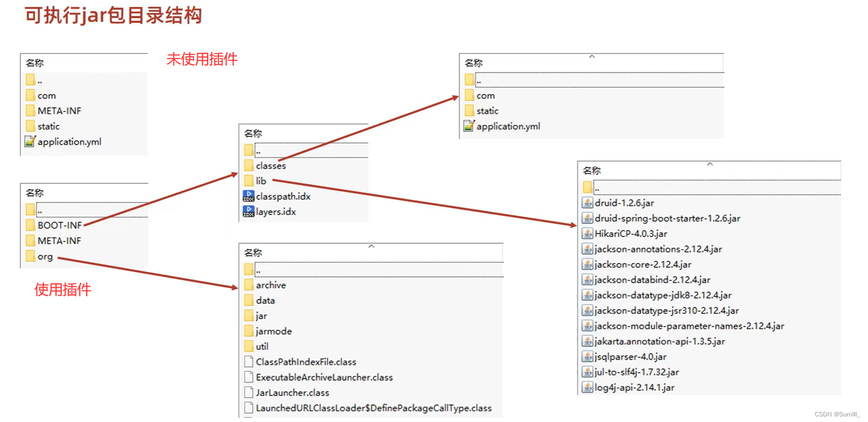This screenshot has width=868, height=422.
Task: Click the jackson-datatype-jdk8-2.12.4.jar icon
Action: [x=587, y=295]
